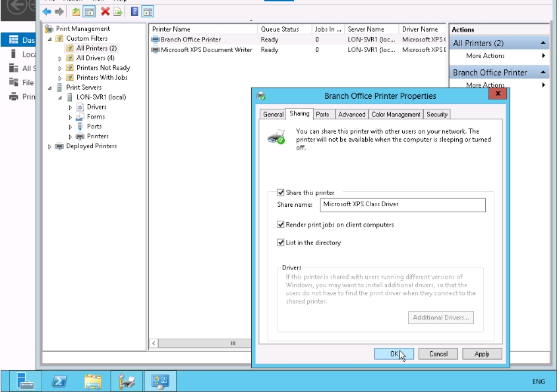This screenshot has height=392, width=559.
Task: Expand the Deployed Printers tree node
Action: (x=49, y=146)
